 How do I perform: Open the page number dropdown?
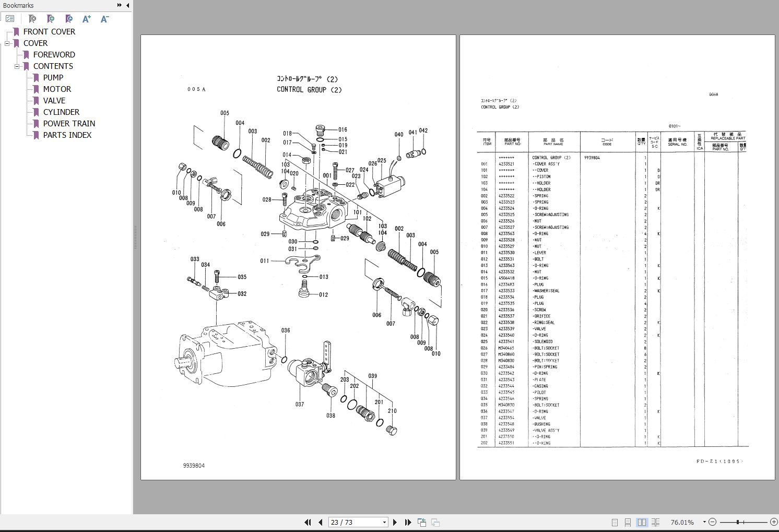[x=384, y=522]
